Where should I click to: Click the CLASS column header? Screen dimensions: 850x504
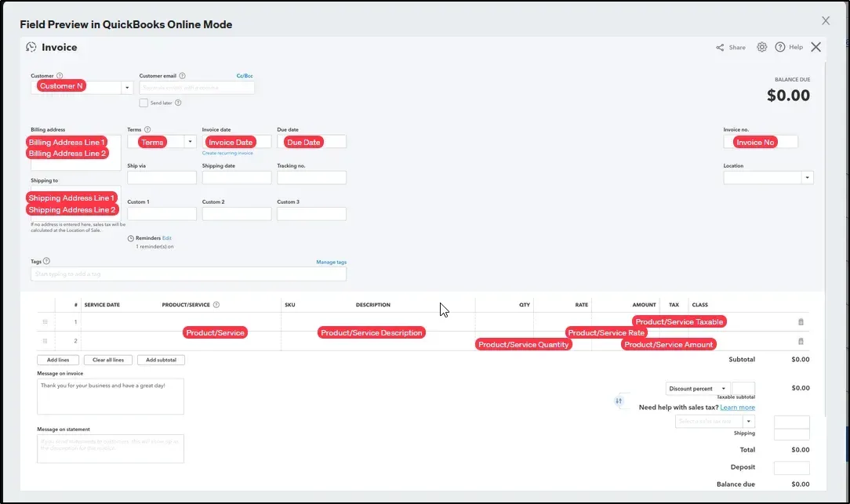coord(700,305)
